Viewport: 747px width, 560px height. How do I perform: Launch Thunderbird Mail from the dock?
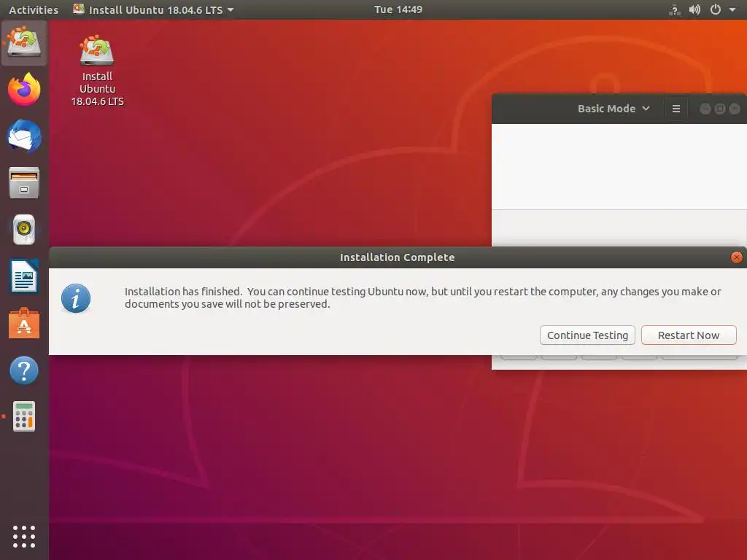[24, 136]
